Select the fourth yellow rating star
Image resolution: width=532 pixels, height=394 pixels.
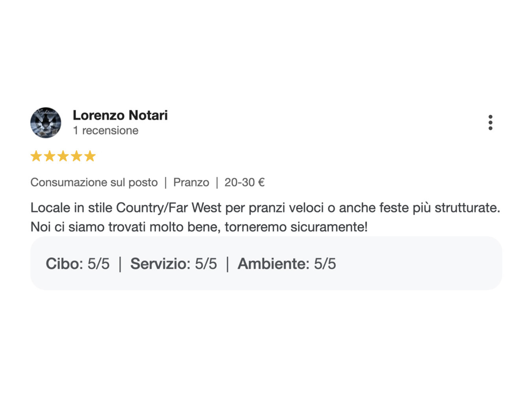click(x=76, y=156)
